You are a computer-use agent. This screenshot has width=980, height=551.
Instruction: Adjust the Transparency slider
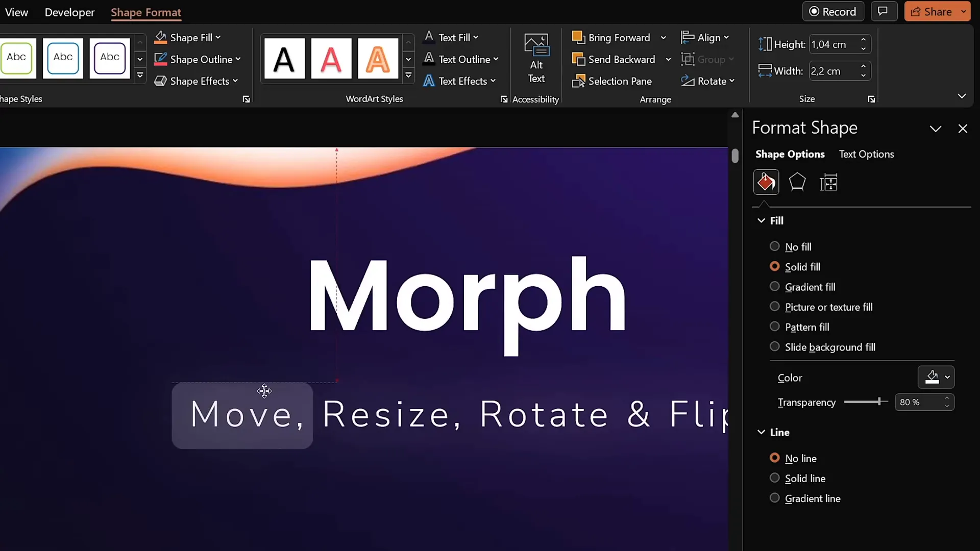pos(879,402)
